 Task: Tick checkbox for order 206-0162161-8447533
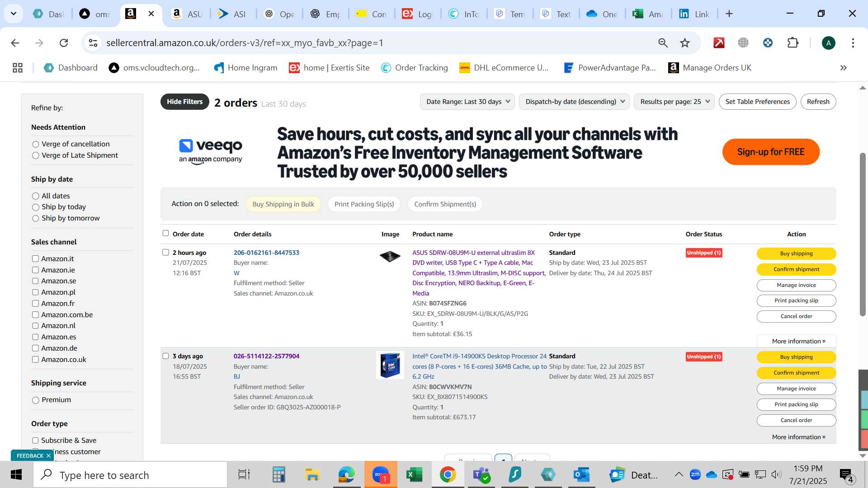[165, 252]
